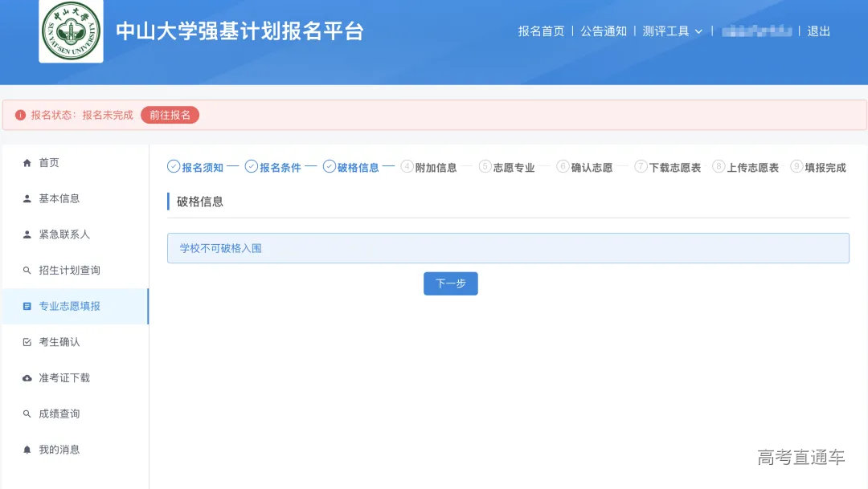Open 基本信息 via the person icon
Viewport: 868px width, 489px height.
[x=27, y=198]
